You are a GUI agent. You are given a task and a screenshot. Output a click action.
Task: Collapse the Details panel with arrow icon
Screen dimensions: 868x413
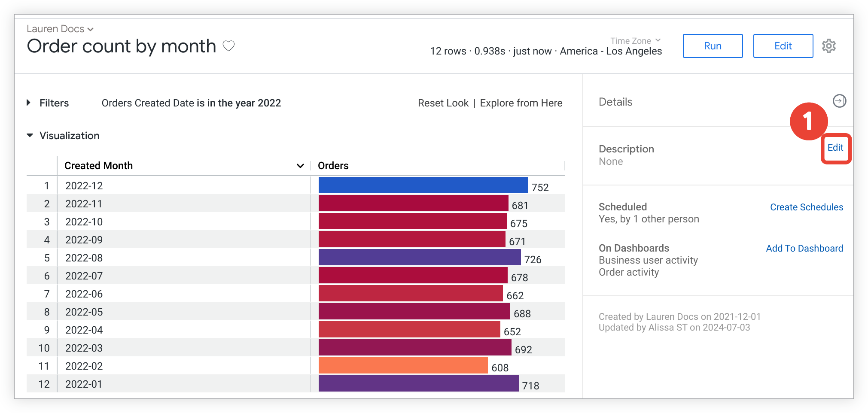tap(839, 101)
